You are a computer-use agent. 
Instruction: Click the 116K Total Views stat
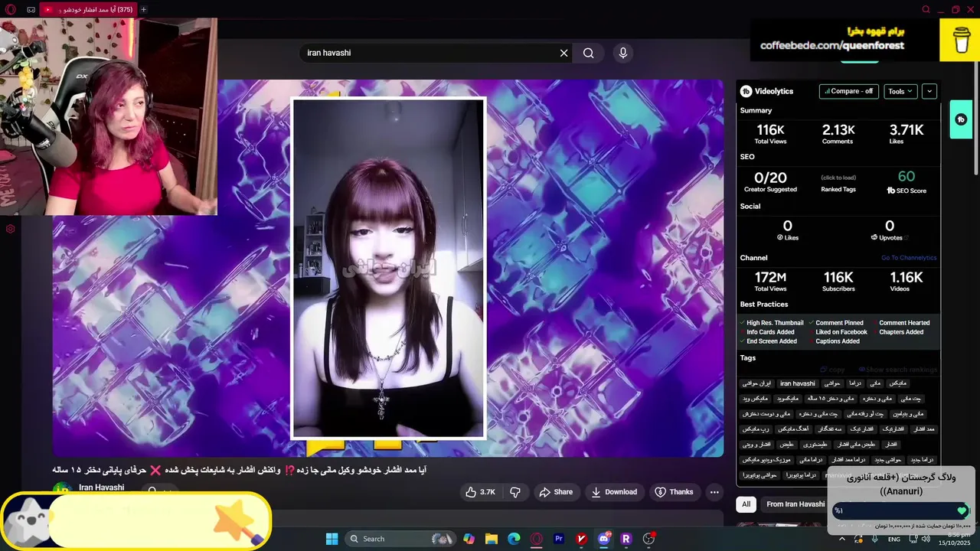tap(770, 135)
